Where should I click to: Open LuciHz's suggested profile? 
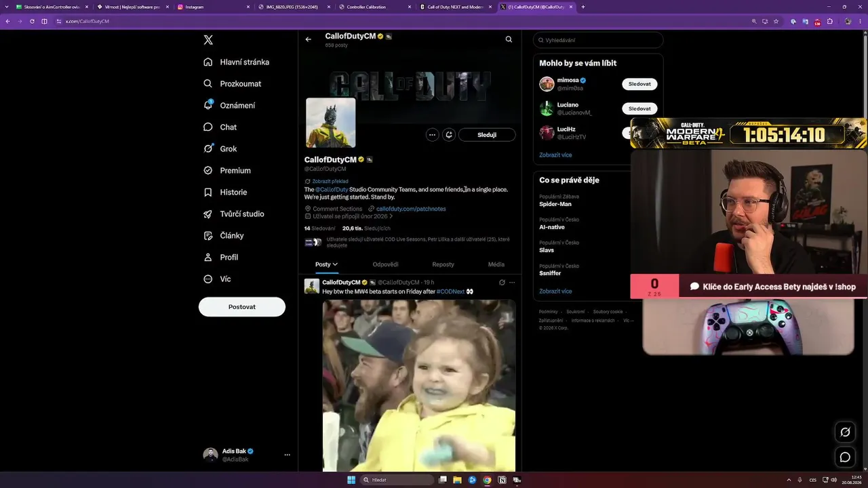(563, 133)
